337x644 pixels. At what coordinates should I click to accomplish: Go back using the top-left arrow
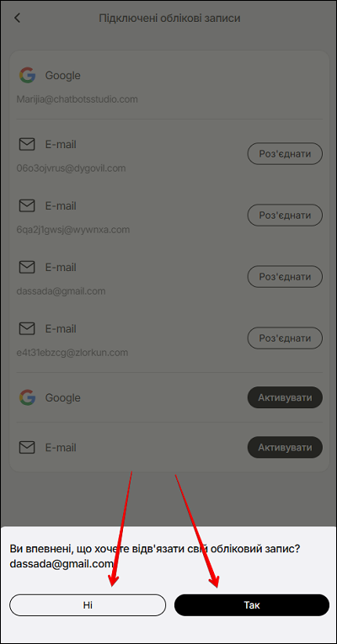17,18
